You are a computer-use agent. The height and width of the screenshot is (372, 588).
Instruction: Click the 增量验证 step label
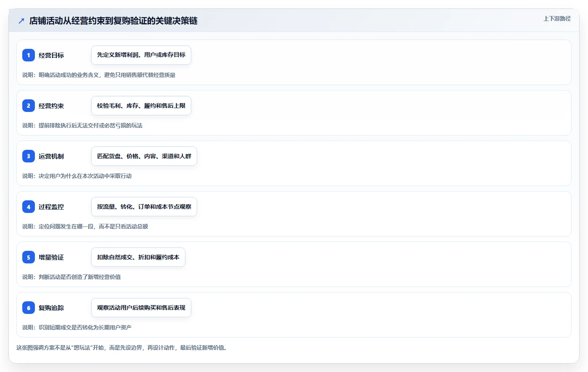click(51, 257)
